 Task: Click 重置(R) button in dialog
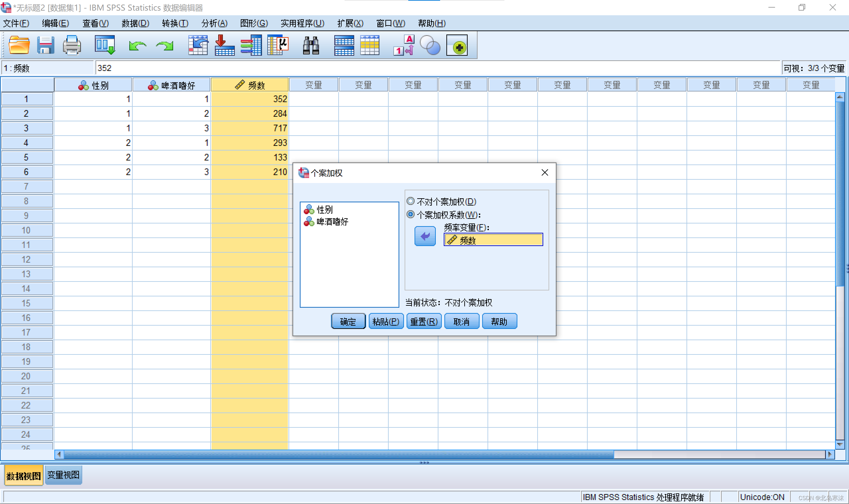tap(424, 321)
